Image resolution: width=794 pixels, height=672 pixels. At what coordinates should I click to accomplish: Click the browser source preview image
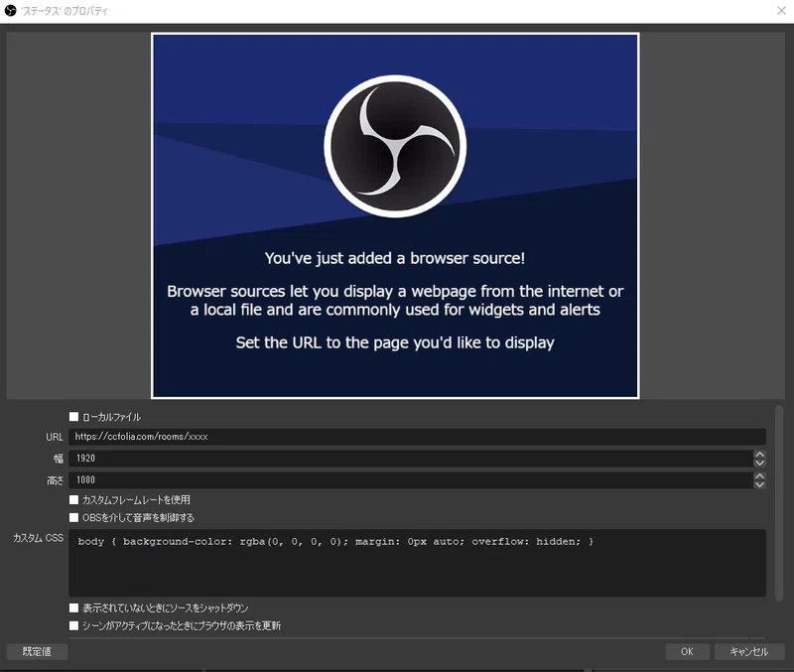[395, 215]
